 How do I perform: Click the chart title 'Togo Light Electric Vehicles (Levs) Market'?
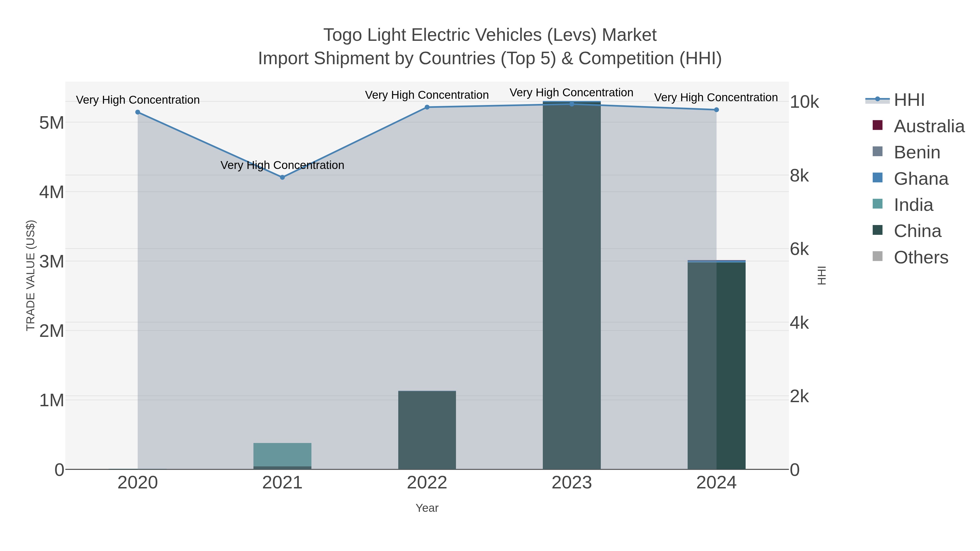click(490, 35)
